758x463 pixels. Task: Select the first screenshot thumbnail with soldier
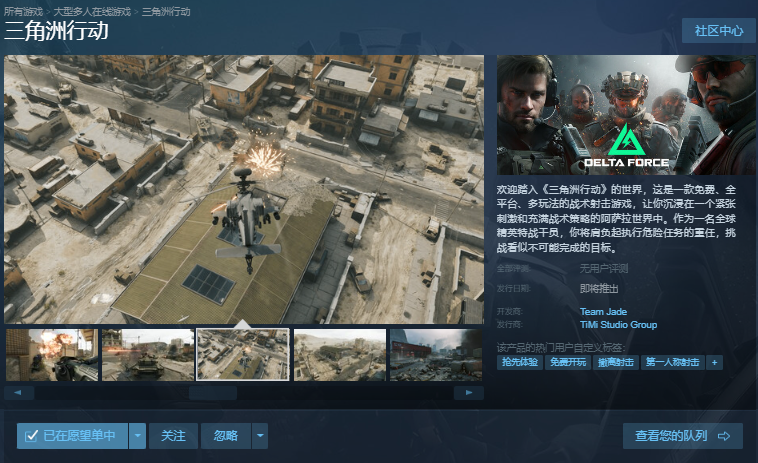pos(51,355)
